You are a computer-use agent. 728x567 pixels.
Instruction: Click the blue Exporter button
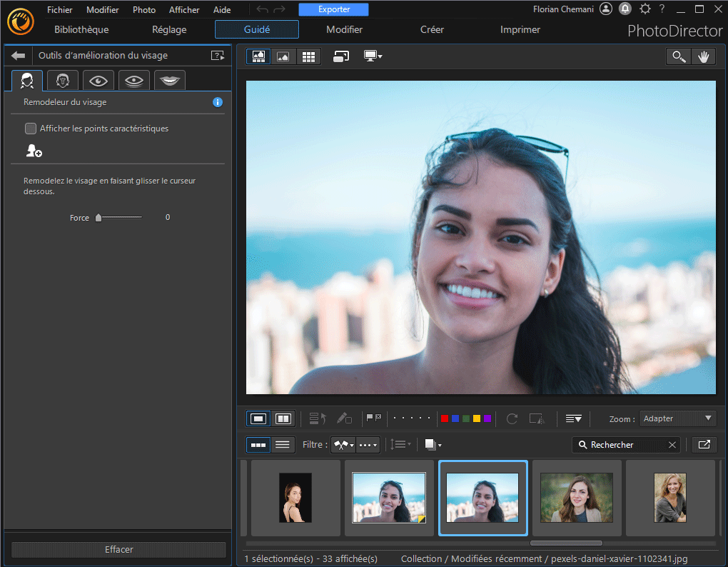(333, 9)
